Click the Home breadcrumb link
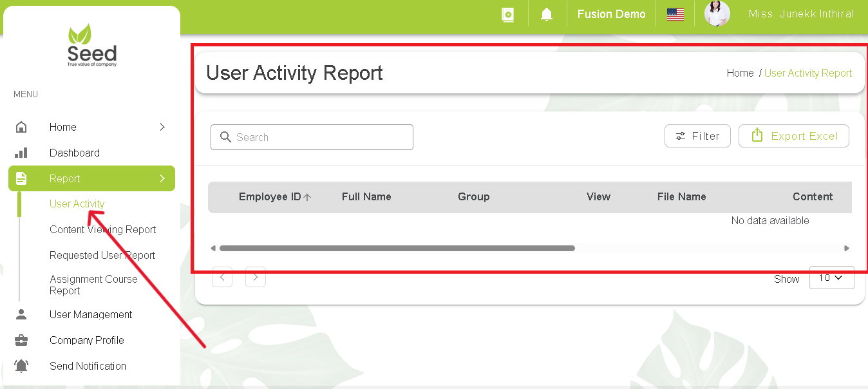The image size is (868, 389). click(739, 73)
